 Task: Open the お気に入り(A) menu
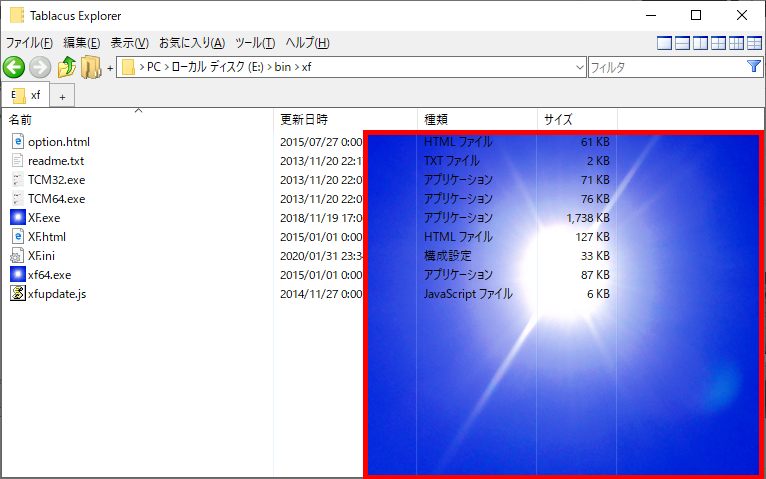(x=192, y=43)
